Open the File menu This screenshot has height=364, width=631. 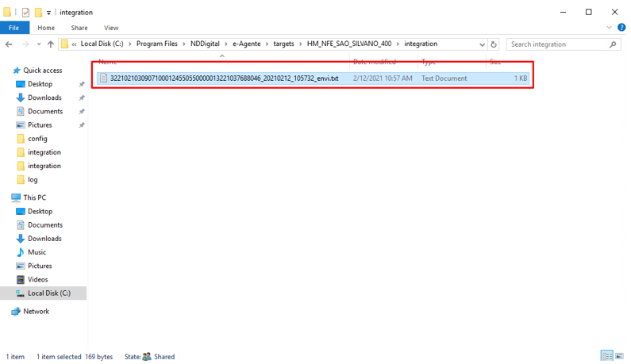pyautogui.click(x=14, y=28)
